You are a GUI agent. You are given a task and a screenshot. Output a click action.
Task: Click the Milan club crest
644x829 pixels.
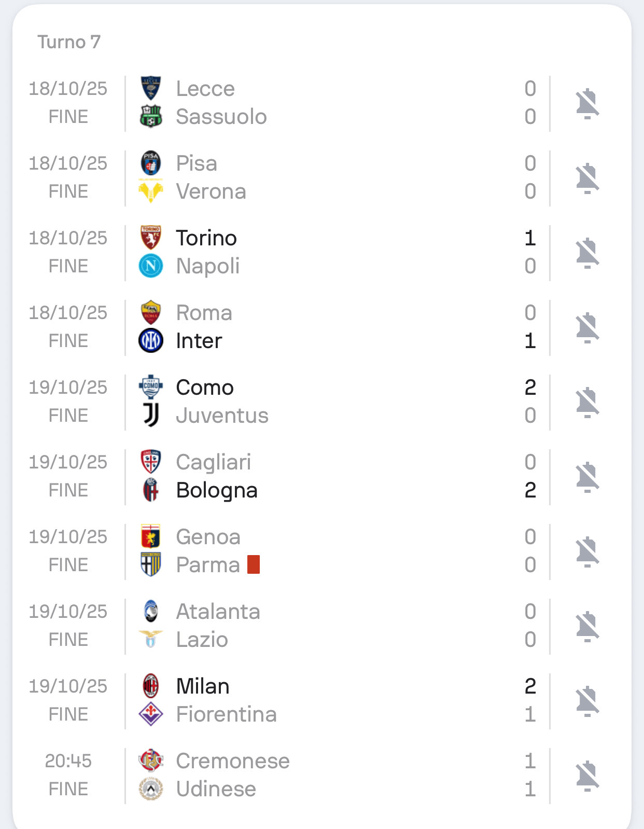pyautogui.click(x=151, y=686)
